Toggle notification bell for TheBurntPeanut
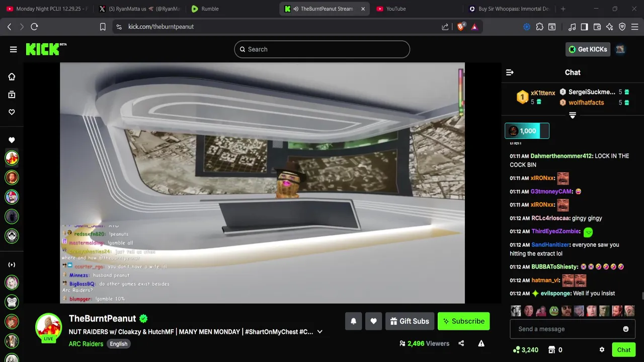This screenshot has width=644, height=362. [x=353, y=321]
